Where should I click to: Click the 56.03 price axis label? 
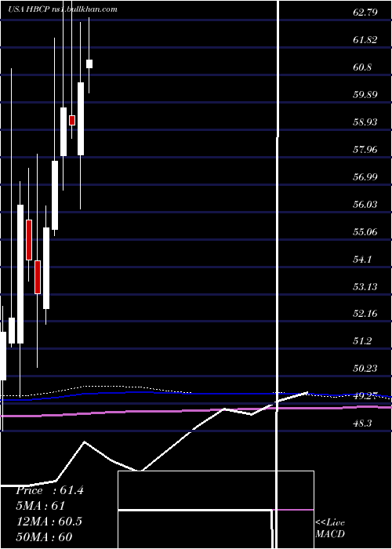pyautogui.click(x=365, y=204)
